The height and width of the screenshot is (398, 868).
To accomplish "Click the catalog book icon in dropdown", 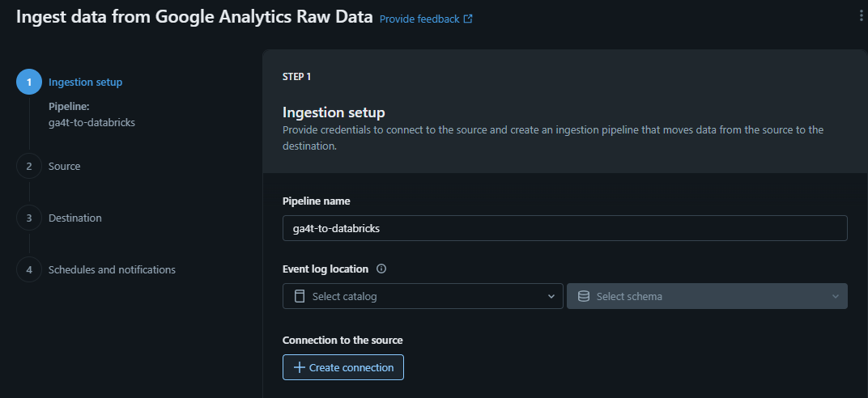I will coord(300,296).
